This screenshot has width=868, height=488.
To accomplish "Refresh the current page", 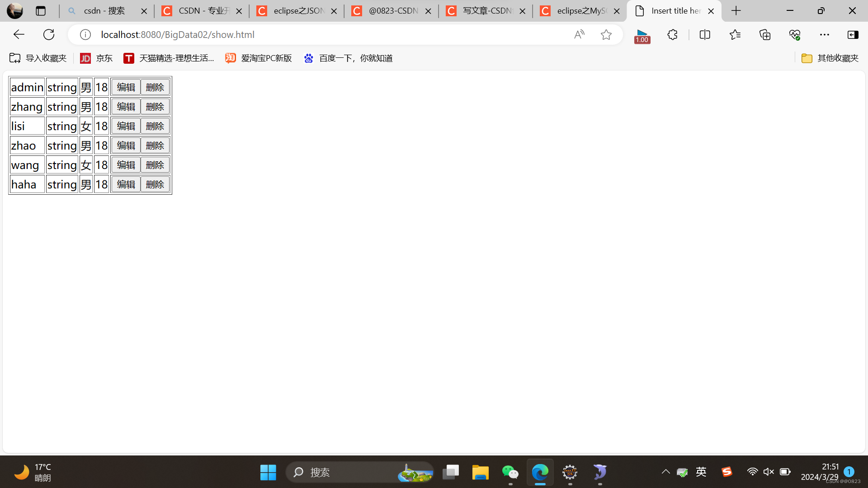I will tap(48, 34).
